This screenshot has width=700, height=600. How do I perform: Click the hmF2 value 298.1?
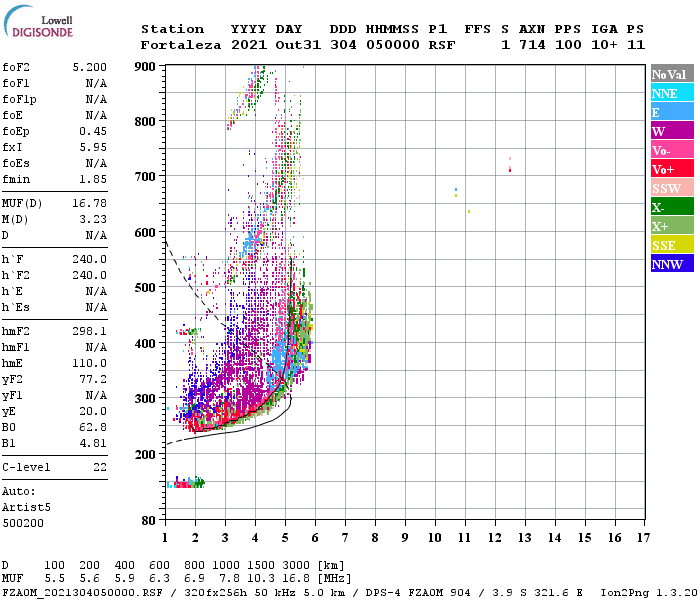tap(90, 331)
